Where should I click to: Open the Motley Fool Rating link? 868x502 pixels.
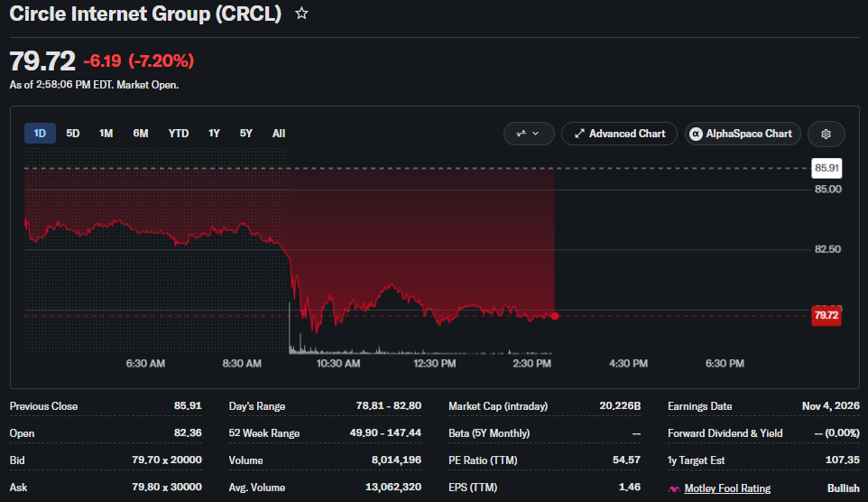click(x=727, y=488)
